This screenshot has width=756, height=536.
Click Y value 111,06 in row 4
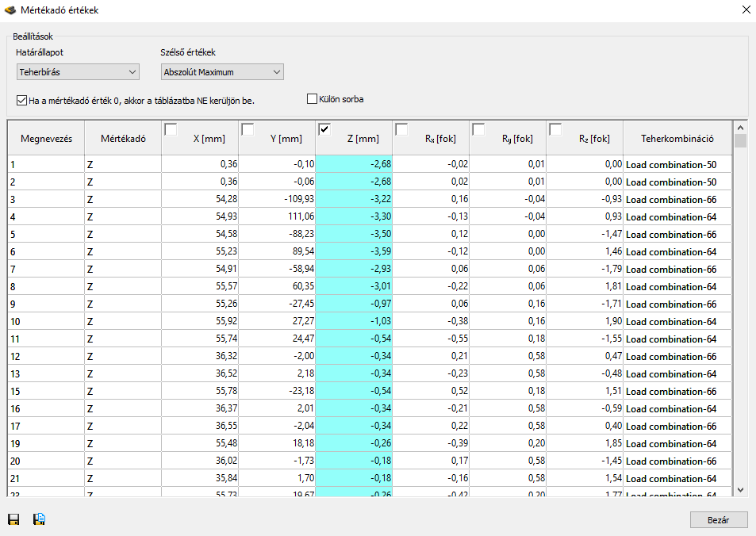277,216
